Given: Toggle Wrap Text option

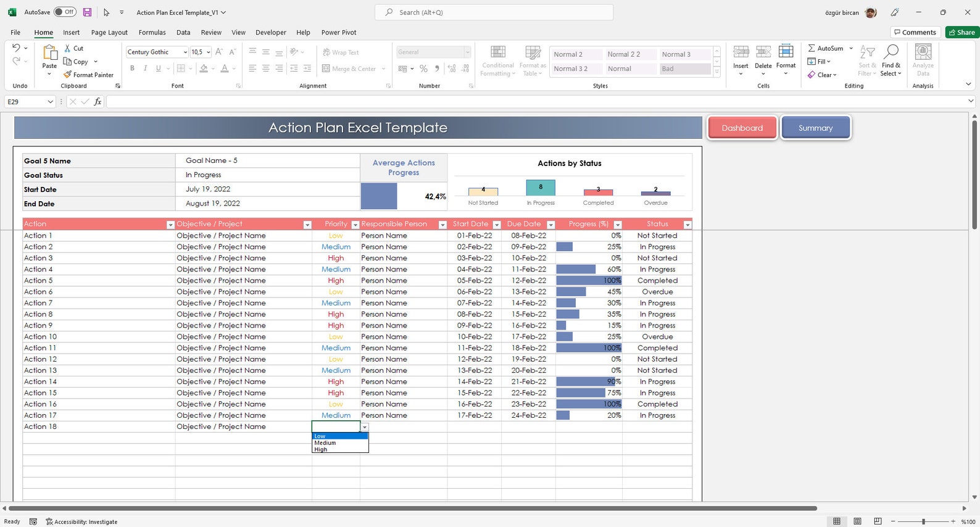Looking at the screenshot, I should point(341,52).
